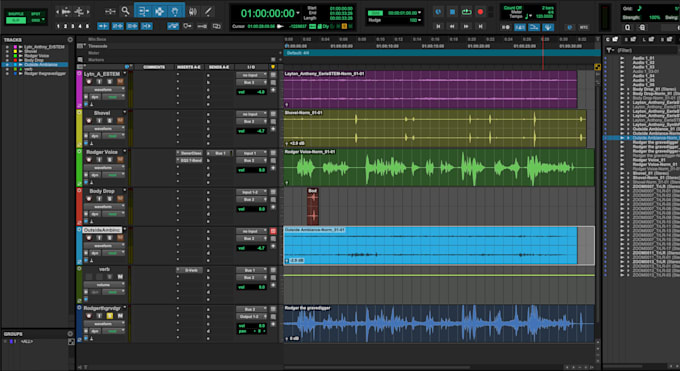Click the Fast Forward transport button
Viewport: 680px width, 371px height.
[466, 26]
